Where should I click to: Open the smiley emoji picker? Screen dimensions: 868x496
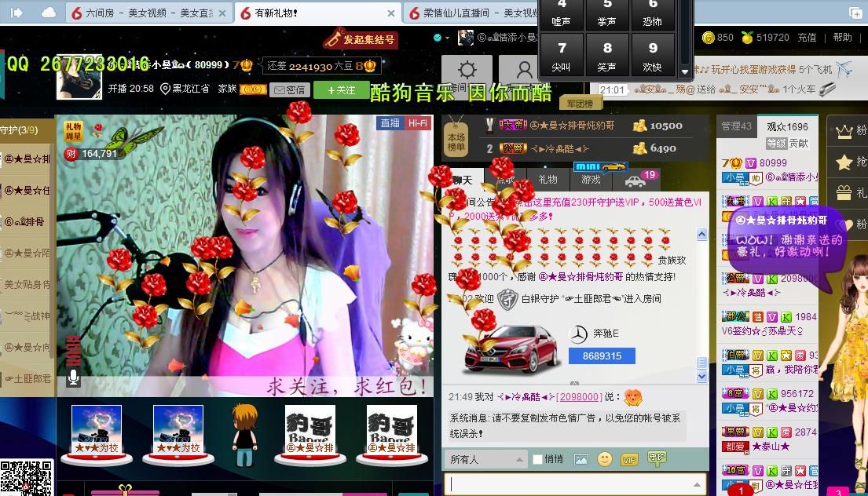coord(604,460)
